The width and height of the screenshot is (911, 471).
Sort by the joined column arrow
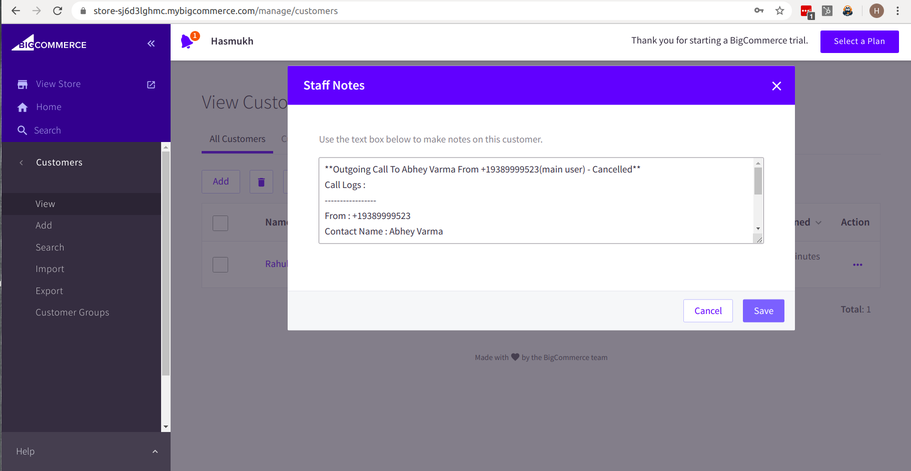819,222
